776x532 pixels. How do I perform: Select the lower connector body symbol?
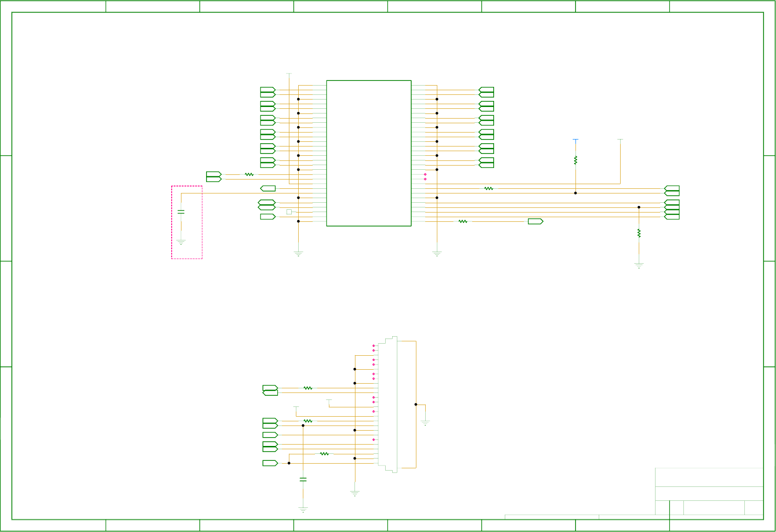(388, 405)
